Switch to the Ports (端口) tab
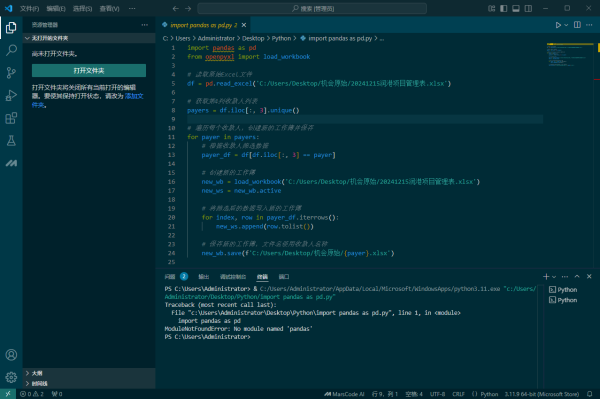Viewport: 600px width, 399px height. (284, 277)
